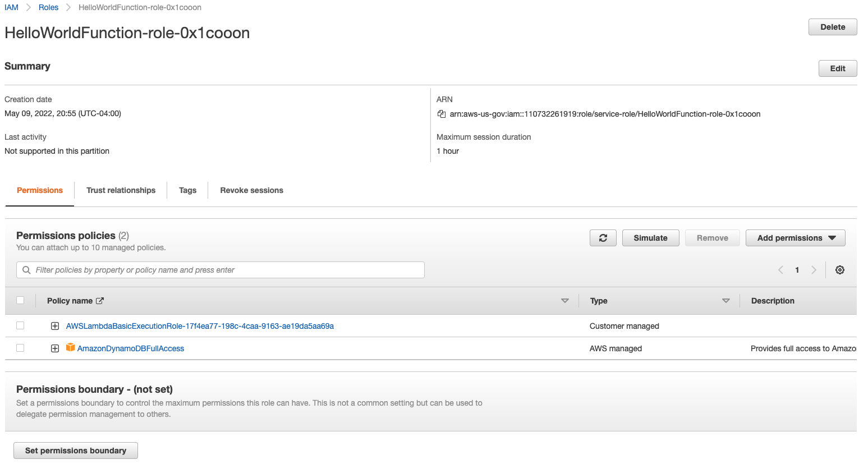Viewport: 868px width, 464px height.
Task: Click the Edit button next to Summary
Action: coord(837,68)
